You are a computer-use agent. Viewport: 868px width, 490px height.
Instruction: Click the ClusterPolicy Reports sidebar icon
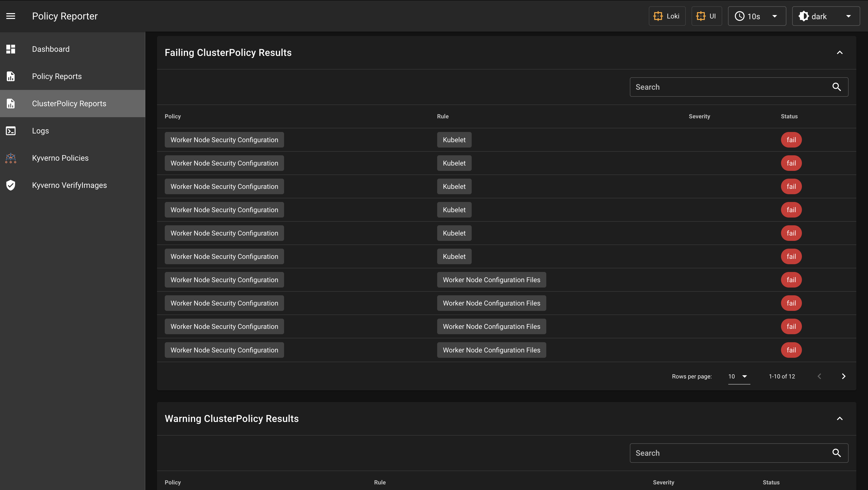(11, 103)
